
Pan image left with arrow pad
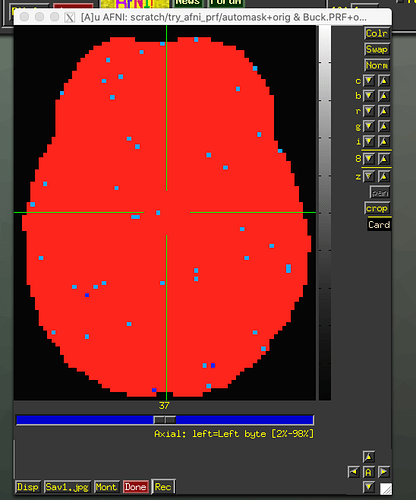[x=353, y=472]
